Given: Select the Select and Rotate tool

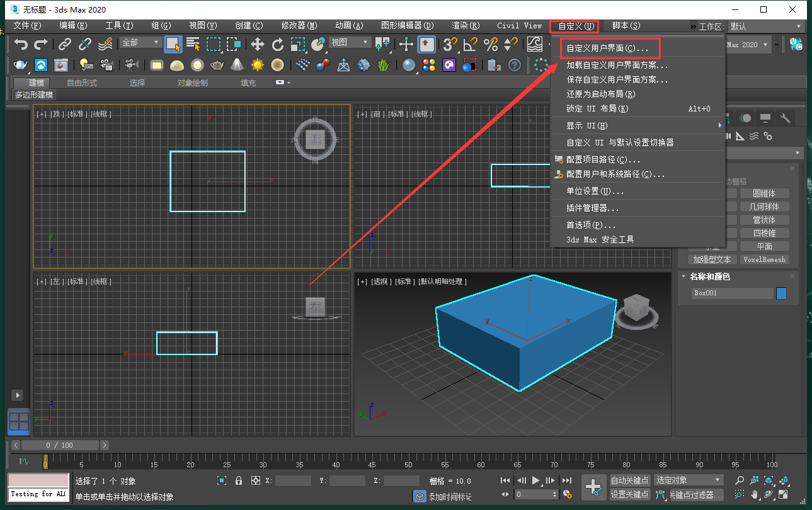Looking at the screenshot, I should click(278, 45).
